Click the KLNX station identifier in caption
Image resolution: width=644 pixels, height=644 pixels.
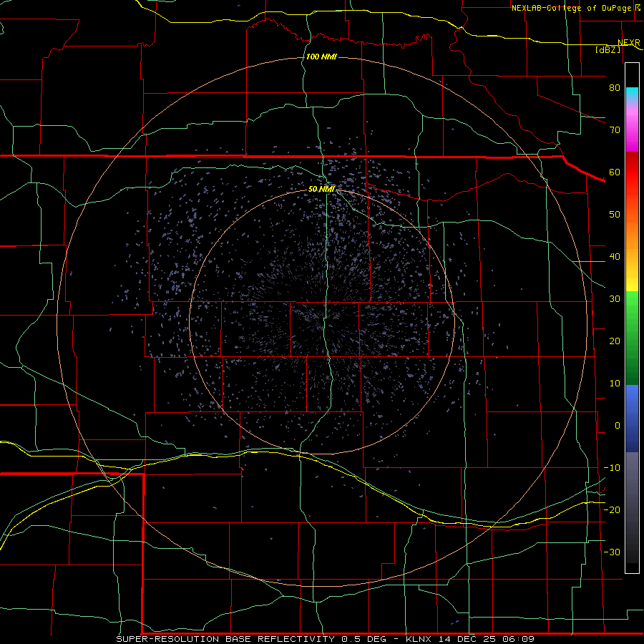point(420,639)
